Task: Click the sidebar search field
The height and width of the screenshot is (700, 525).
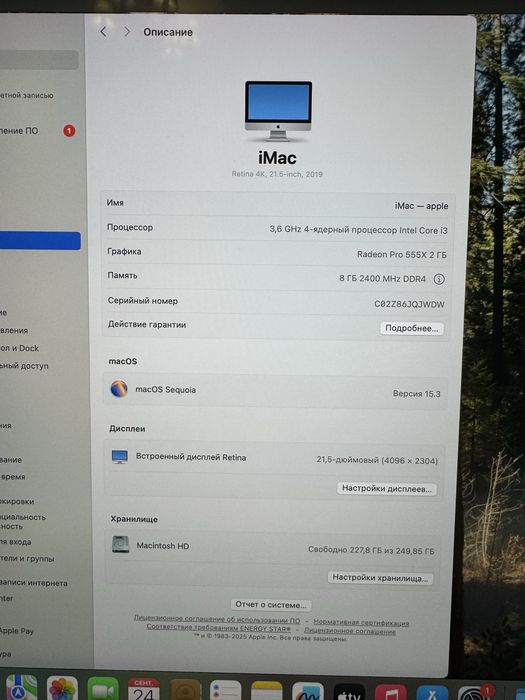Action: click(x=38, y=60)
